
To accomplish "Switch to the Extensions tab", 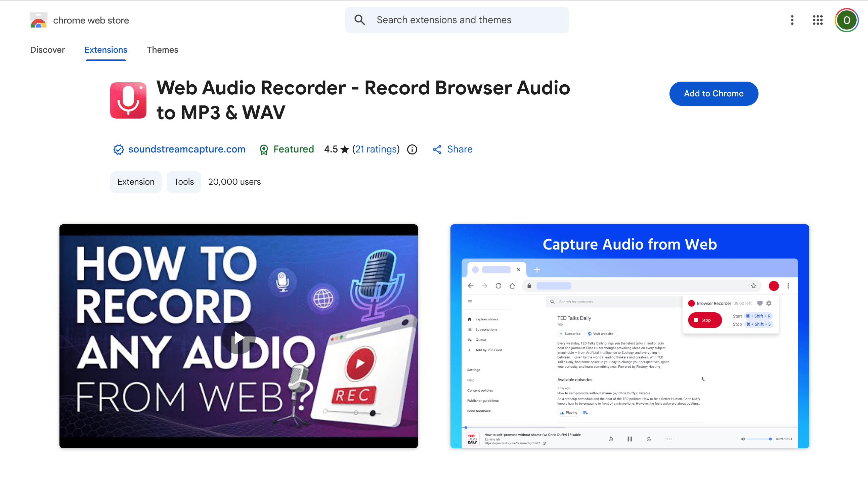I will pos(106,50).
